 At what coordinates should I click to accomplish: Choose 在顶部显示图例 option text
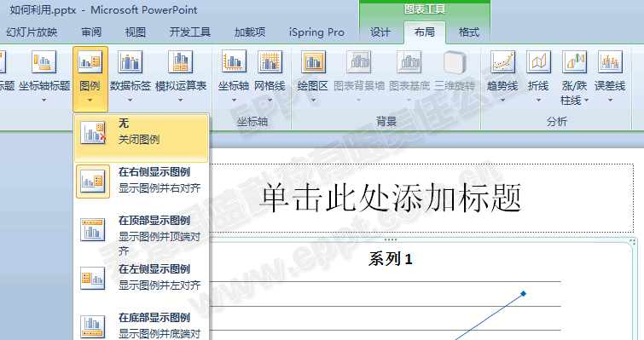pos(154,220)
